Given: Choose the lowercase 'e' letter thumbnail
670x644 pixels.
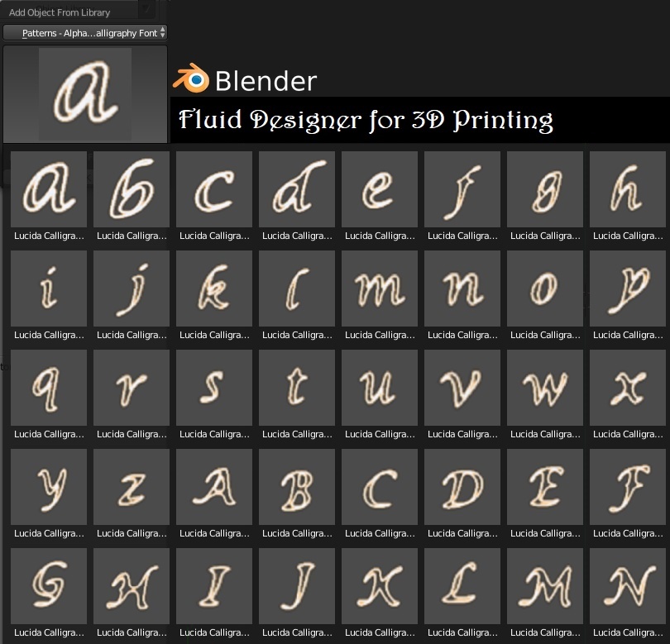Looking at the screenshot, I should (x=380, y=189).
